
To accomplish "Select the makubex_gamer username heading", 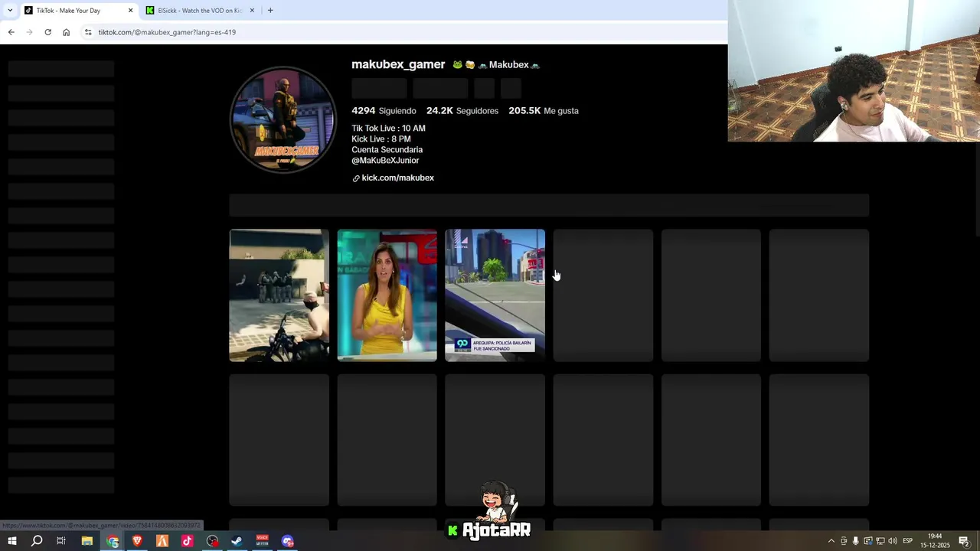I will click(x=398, y=64).
